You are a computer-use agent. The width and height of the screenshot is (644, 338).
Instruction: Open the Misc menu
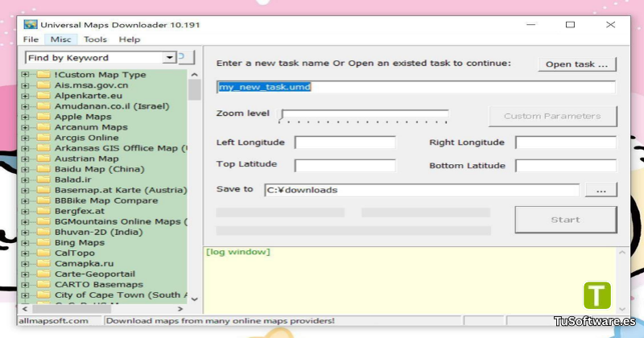pos(61,39)
